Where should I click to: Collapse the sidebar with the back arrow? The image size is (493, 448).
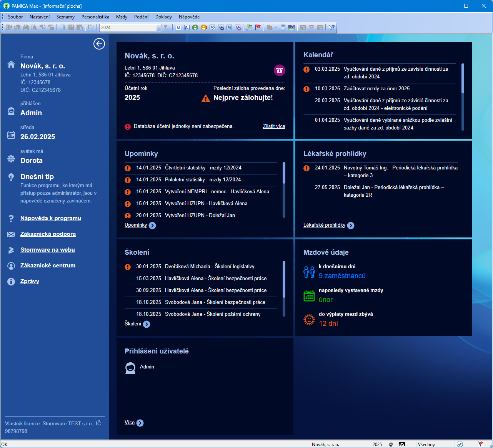99,44
